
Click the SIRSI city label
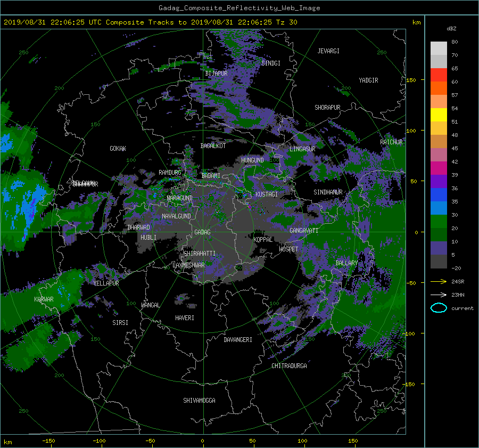pos(120,323)
